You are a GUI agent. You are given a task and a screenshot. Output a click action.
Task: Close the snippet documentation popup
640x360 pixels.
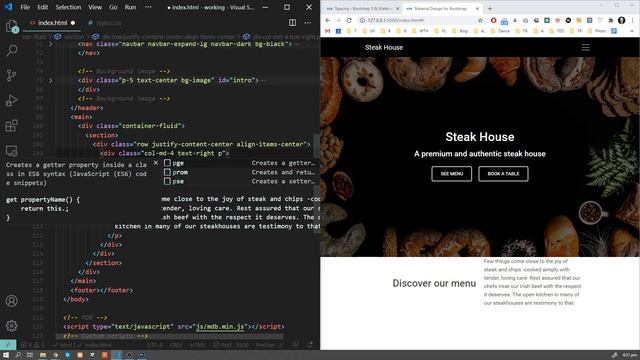(x=156, y=163)
